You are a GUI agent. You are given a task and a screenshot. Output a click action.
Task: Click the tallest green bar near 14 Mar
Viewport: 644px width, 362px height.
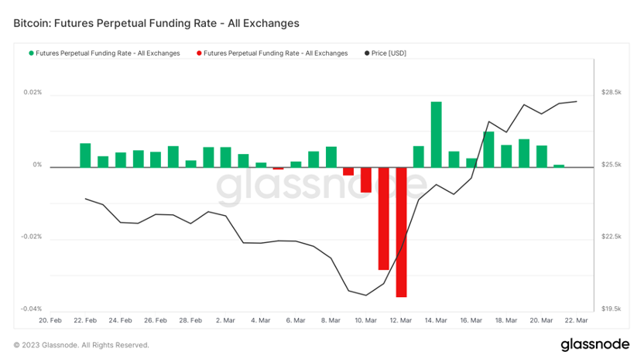437,134
